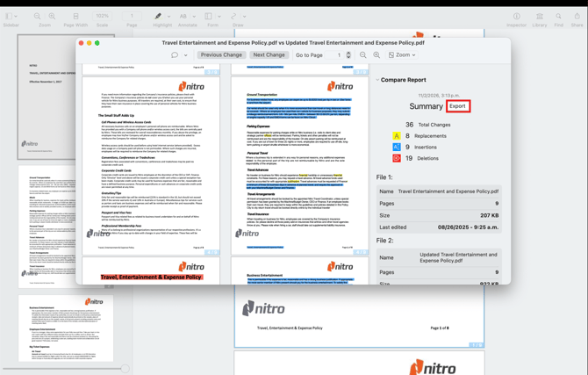Expand the Annotate dropdown arrow

[194, 17]
